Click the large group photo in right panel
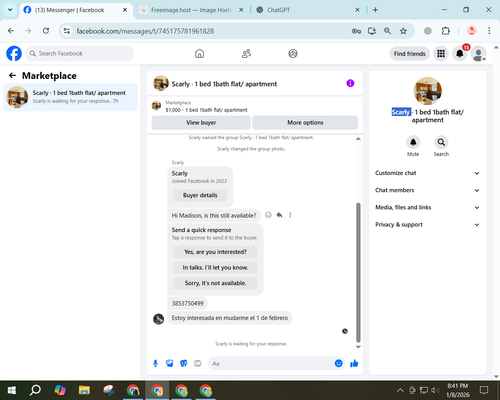Image resolution: width=500 pixels, height=400 pixels. (x=428, y=91)
